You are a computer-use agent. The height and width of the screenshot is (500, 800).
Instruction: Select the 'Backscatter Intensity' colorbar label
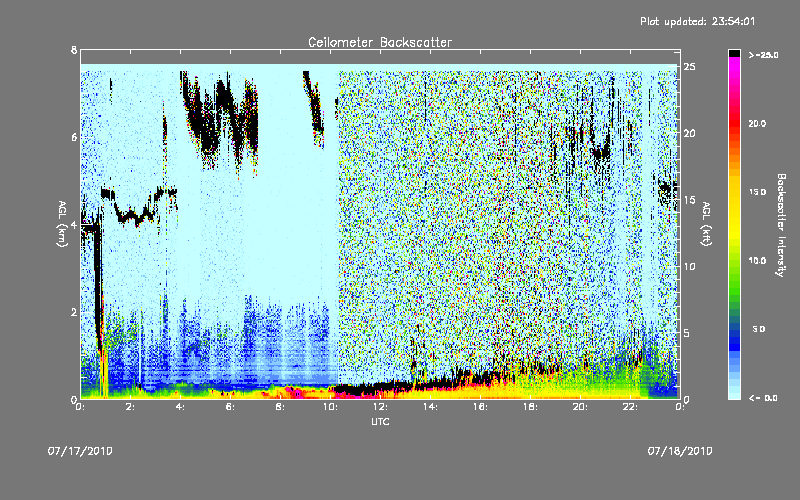coord(781,225)
